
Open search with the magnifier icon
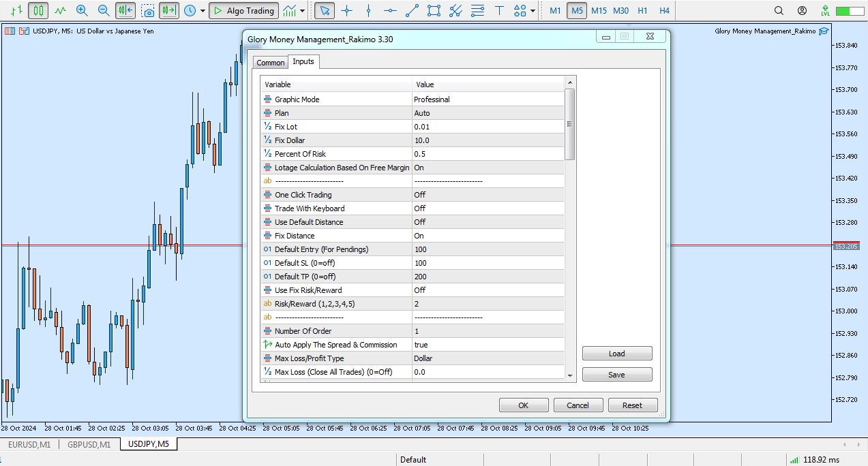click(779, 10)
